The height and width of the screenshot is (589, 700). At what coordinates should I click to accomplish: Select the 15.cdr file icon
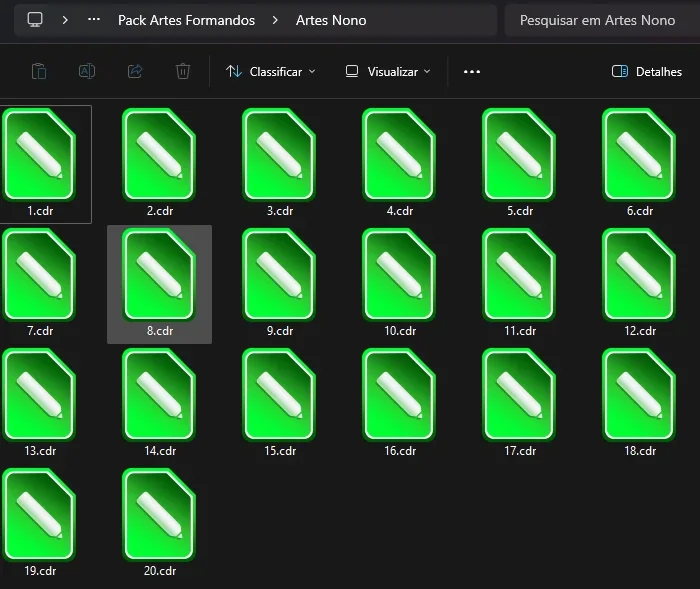[279, 394]
